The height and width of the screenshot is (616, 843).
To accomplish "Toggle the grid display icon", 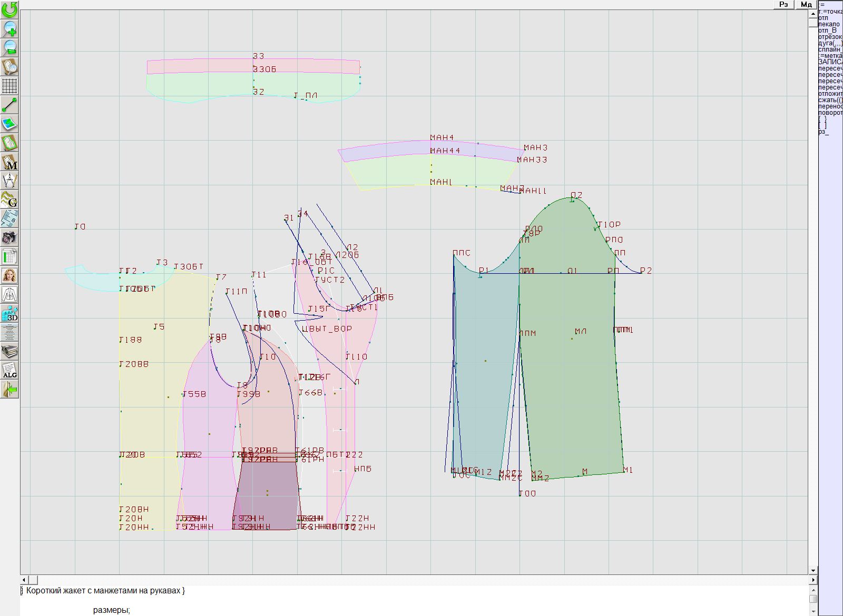I will (x=9, y=85).
